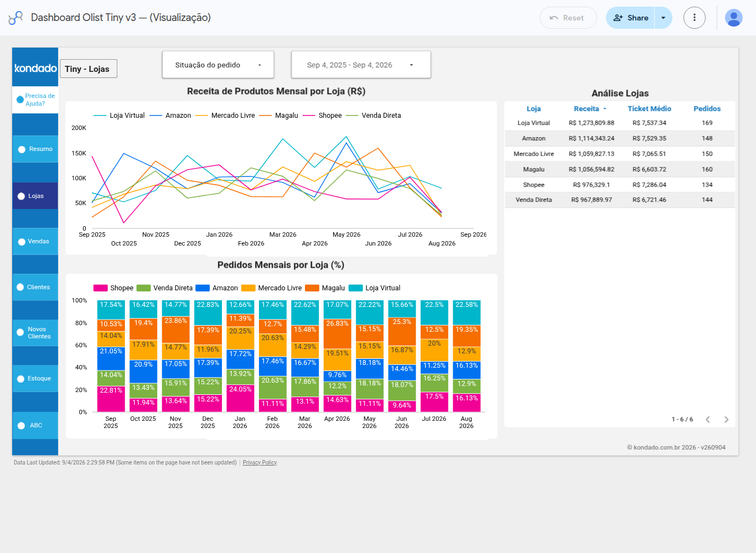Image resolution: width=756 pixels, height=553 pixels.
Task: Open the date range Sep 4, 2025 selector
Action: click(x=361, y=65)
